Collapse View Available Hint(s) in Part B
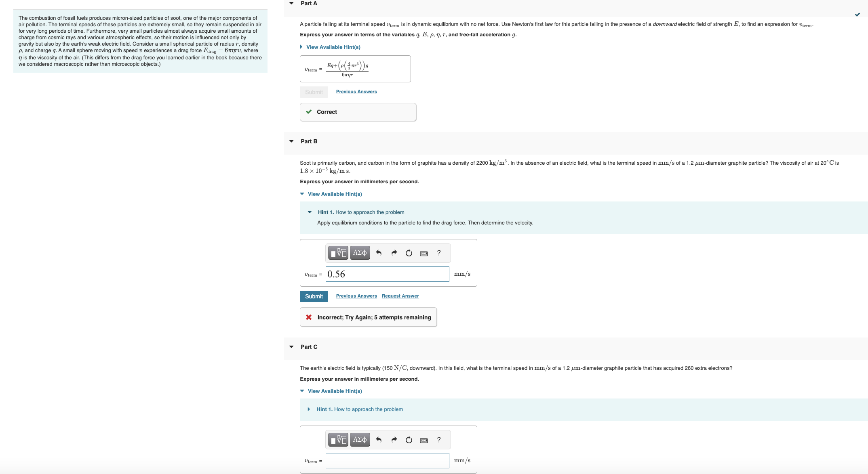Viewport: 868px width, 474px height. point(331,194)
